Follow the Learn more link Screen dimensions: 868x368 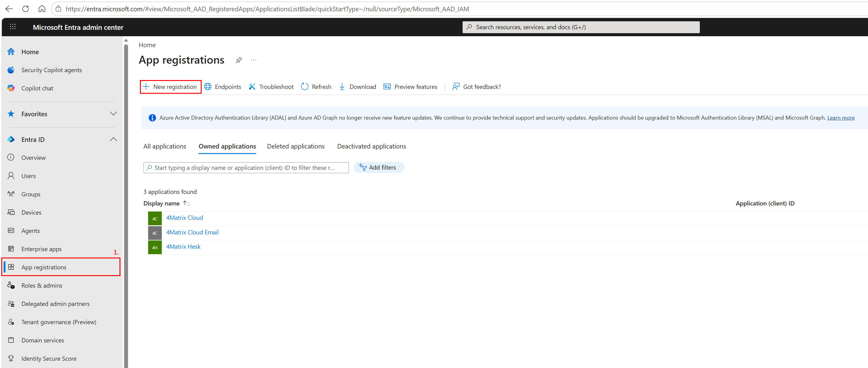841,118
